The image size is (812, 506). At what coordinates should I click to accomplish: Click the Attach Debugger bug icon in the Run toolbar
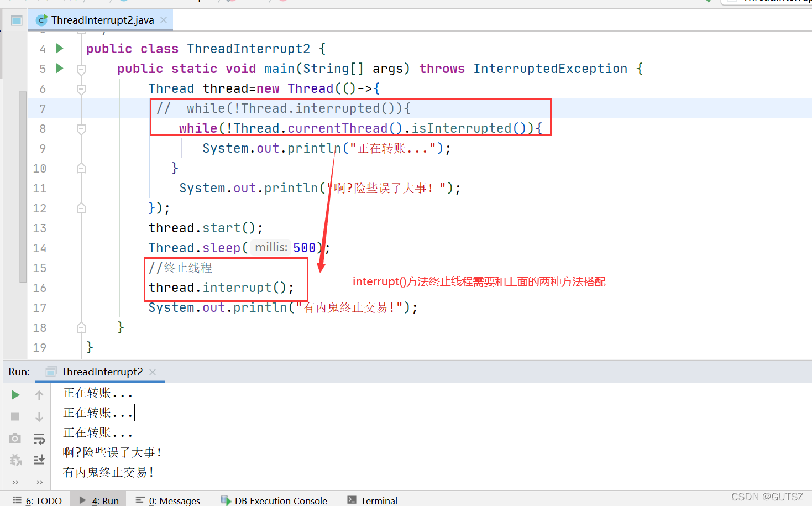coord(15,460)
